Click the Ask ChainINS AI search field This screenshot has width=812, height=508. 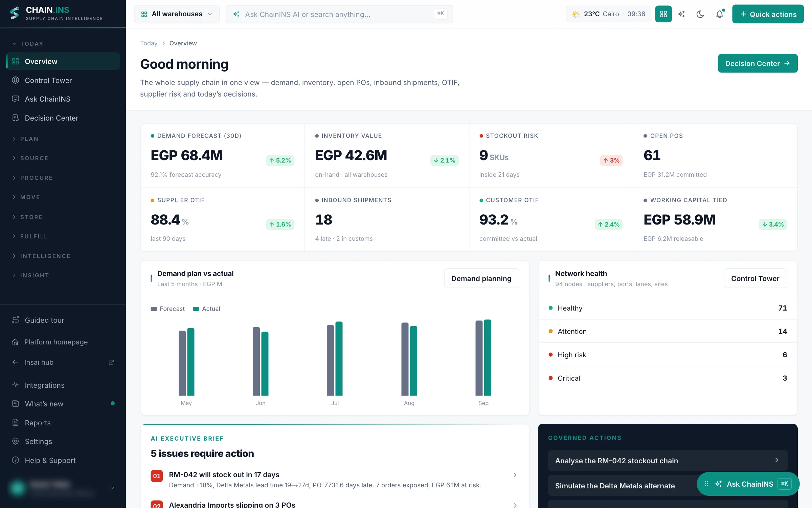pos(339,14)
